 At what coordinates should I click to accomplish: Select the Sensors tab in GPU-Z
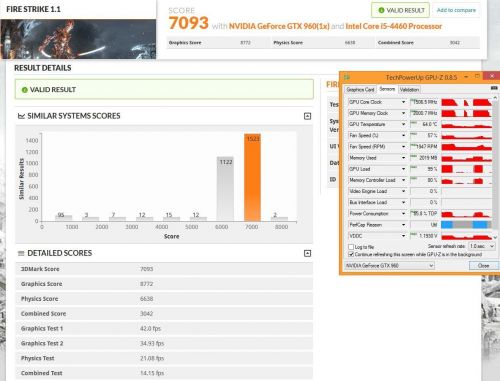click(387, 89)
